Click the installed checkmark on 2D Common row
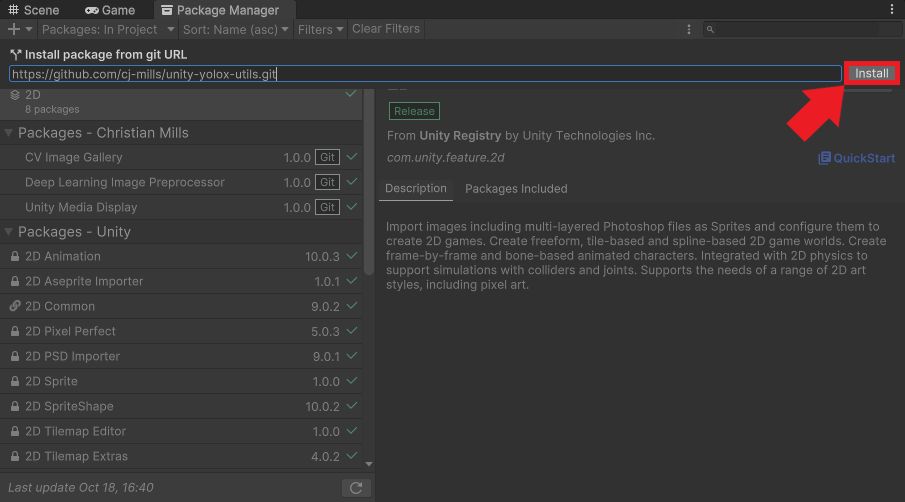Screen dimensions: 905x502 point(351,306)
